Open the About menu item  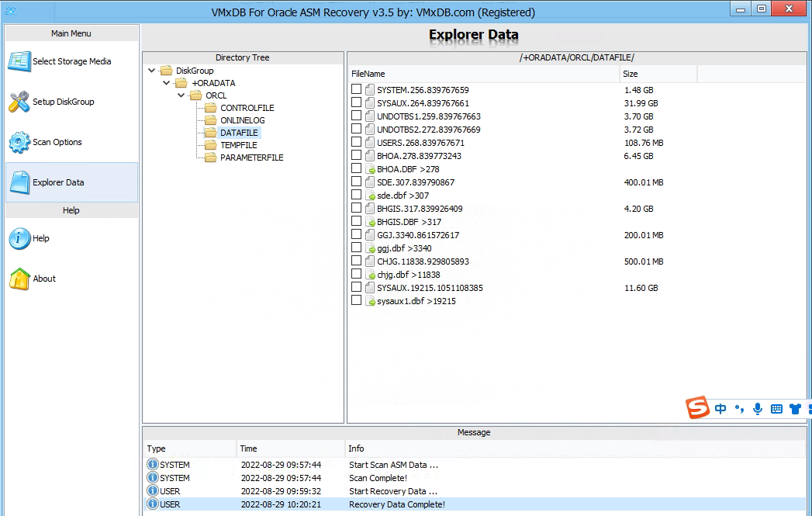click(71, 279)
